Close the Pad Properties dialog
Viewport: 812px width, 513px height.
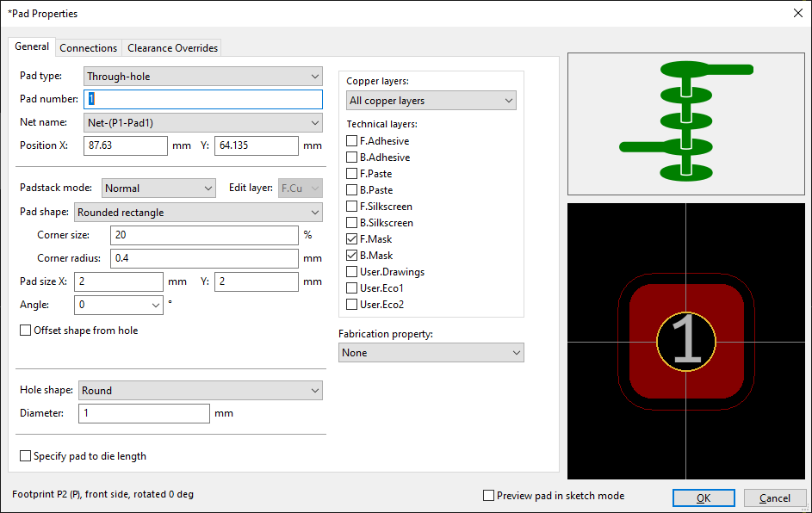click(797, 13)
